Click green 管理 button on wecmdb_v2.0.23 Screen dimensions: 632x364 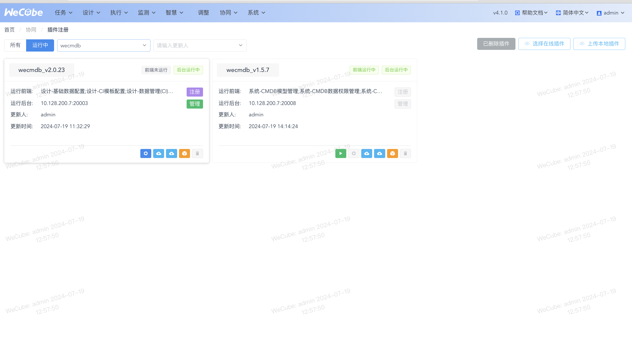tap(195, 104)
